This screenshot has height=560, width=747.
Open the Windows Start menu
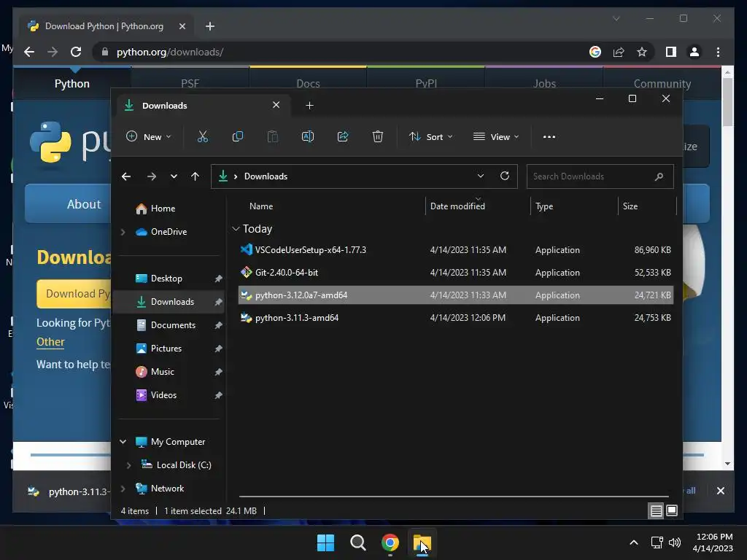[325, 542]
